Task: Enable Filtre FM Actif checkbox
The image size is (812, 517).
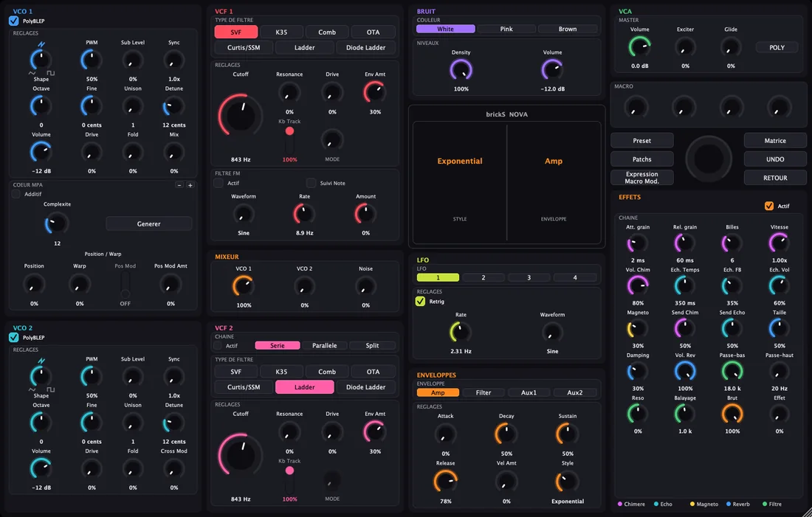Action: tap(219, 183)
